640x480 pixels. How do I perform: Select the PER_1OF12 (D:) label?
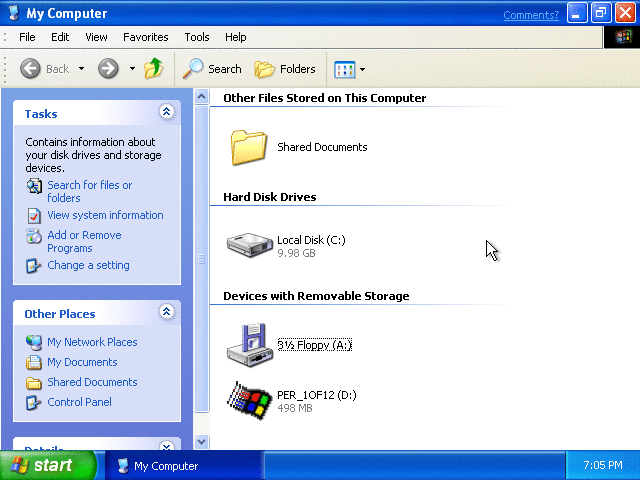[317, 395]
